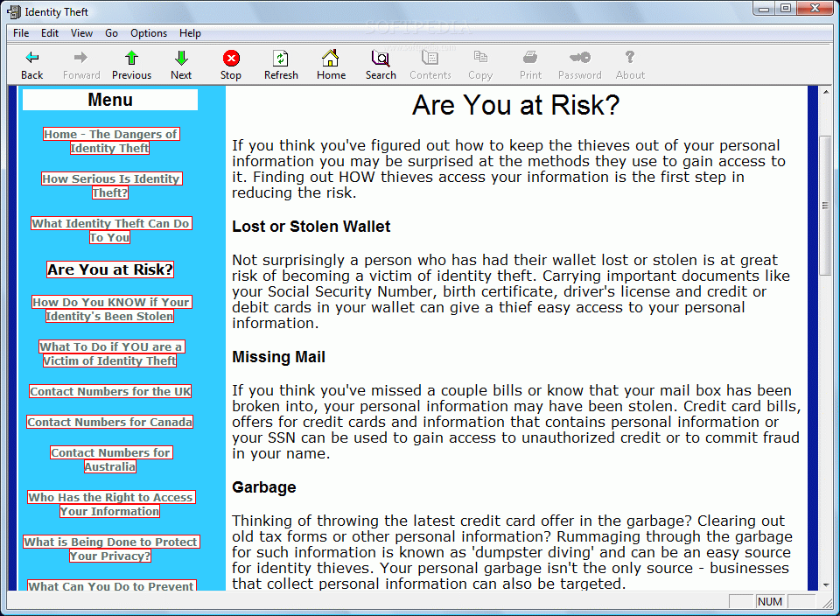Click the 'Are You at Risk?' page title
The width and height of the screenshot is (840, 616).
coord(516,105)
